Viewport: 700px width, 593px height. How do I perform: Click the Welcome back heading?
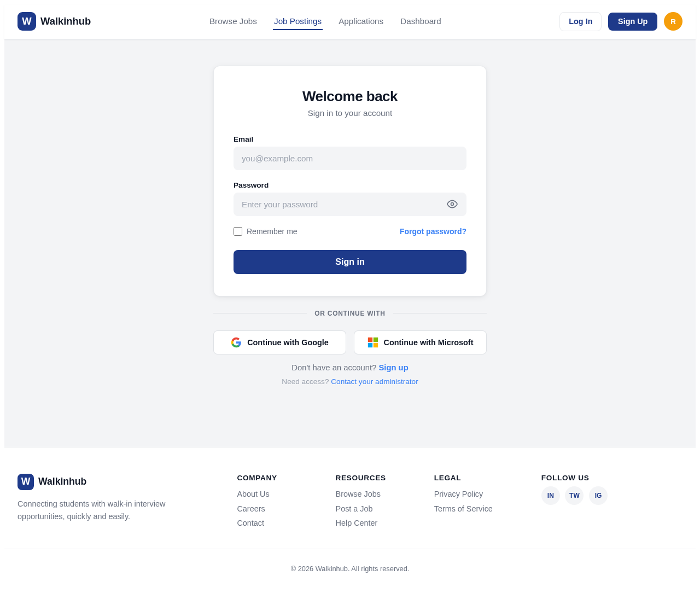350,96
